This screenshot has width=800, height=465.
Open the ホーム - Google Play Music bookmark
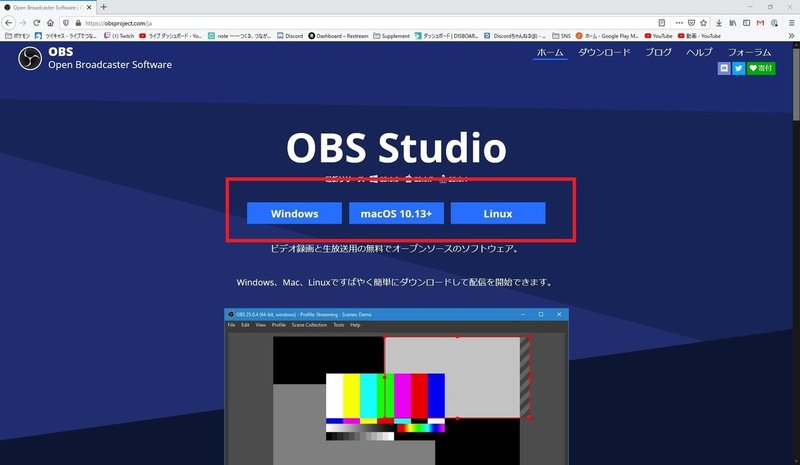click(x=607, y=36)
